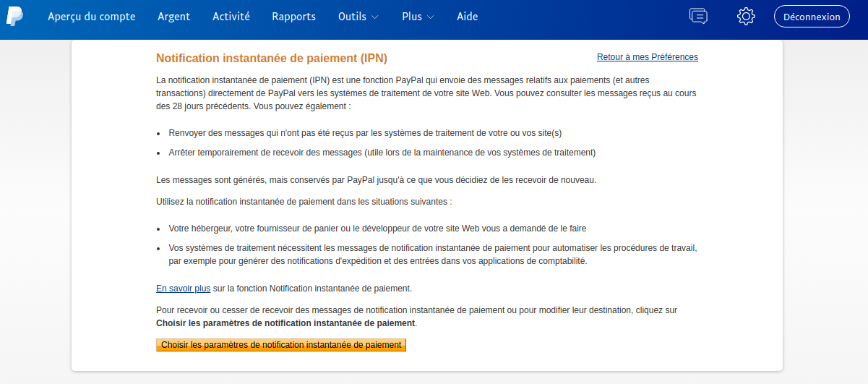Image resolution: width=868 pixels, height=384 pixels.
Task: Click the Renvoyer des messages bullet item
Action: [x=365, y=133]
